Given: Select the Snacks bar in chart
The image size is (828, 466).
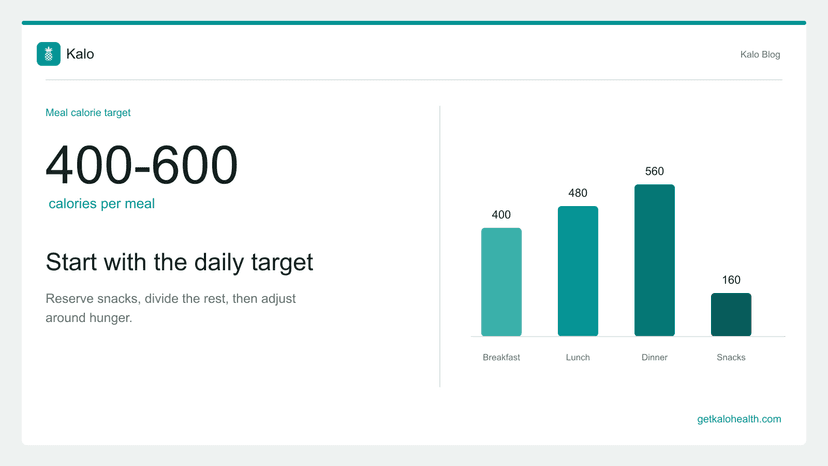Looking at the screenshot, I should 731,314.
